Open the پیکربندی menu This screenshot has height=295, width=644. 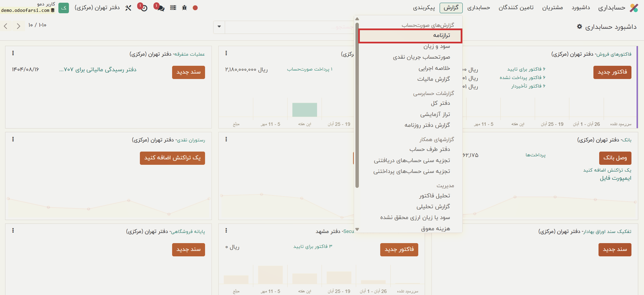(424, 7)
